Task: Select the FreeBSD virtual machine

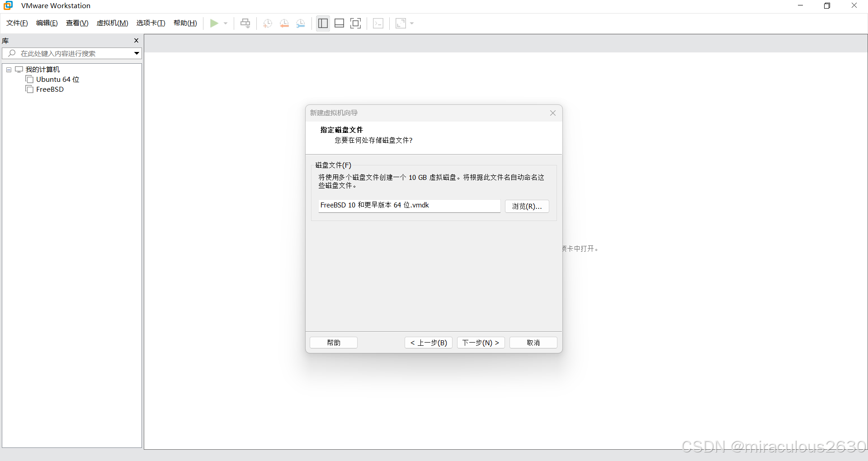Action: (x=50, y=89)
